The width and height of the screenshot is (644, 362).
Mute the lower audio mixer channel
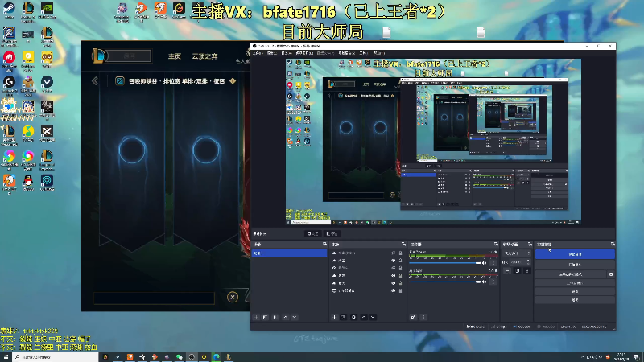pyautogui.click(x=485, y=282)
